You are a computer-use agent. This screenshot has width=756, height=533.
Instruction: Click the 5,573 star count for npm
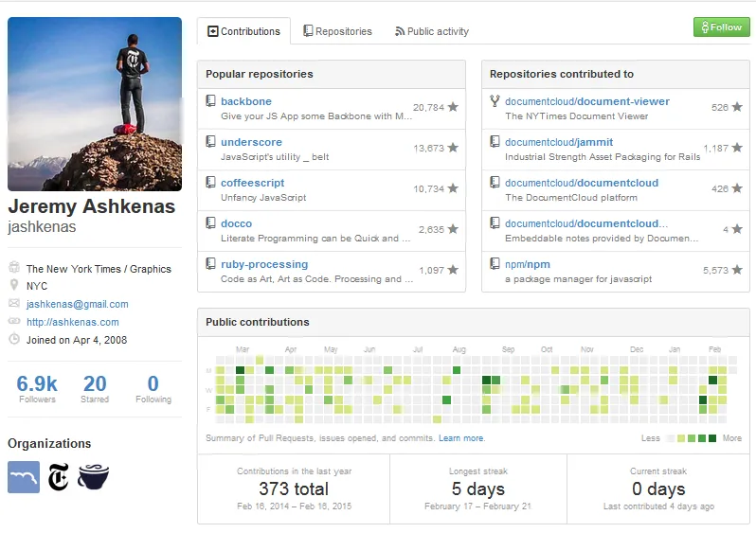[x=715, y=271]
